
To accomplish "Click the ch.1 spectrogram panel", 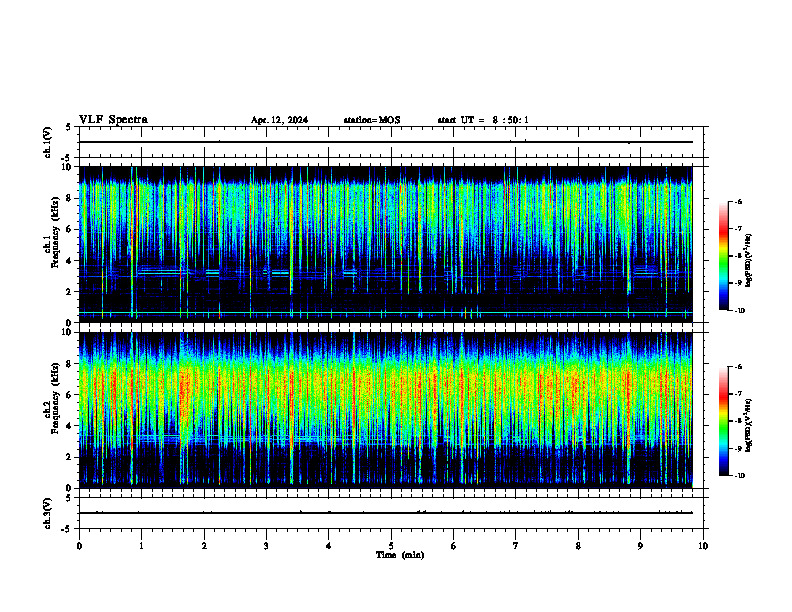I will click(385, 244).
